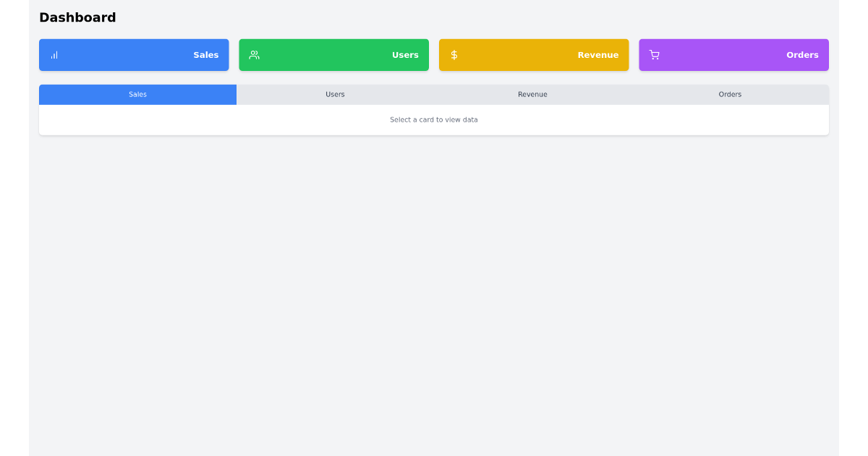
Task: Click the Sales label on the blue card
Action: pyautogui.click(x=206, y=54)
